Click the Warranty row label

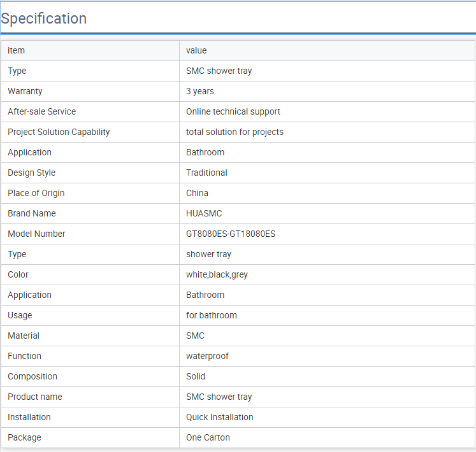25,91
